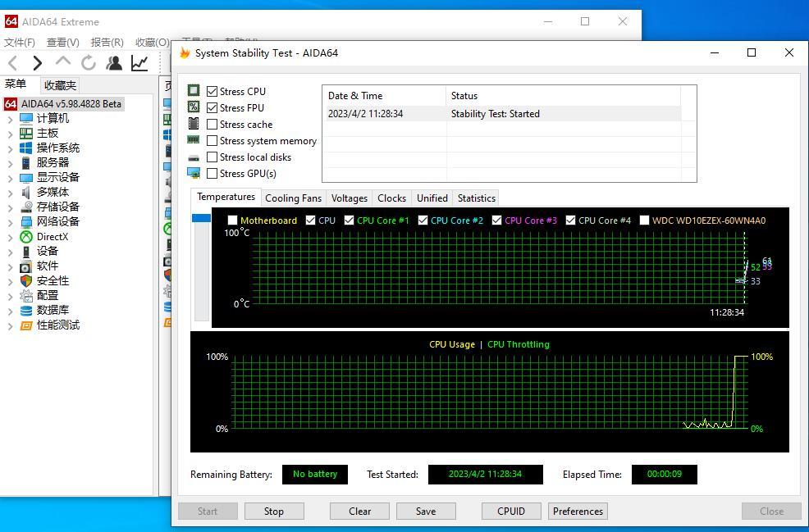
Task: Click the blue graph scale slider bar
Action: tap(201, 218)
